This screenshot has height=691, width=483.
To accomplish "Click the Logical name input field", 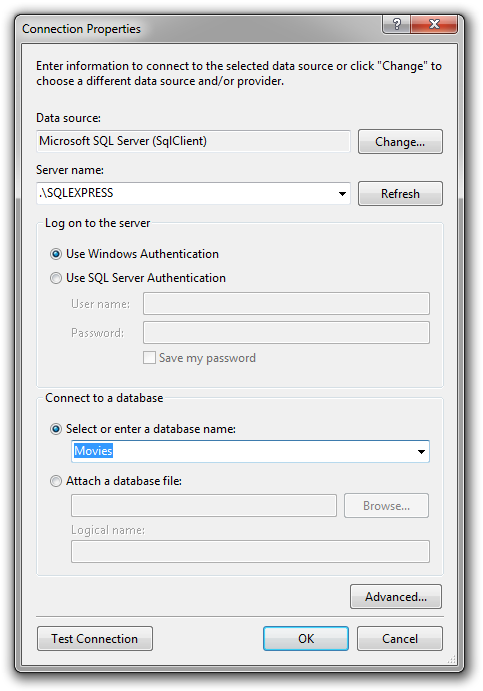I will click(250, 552).
